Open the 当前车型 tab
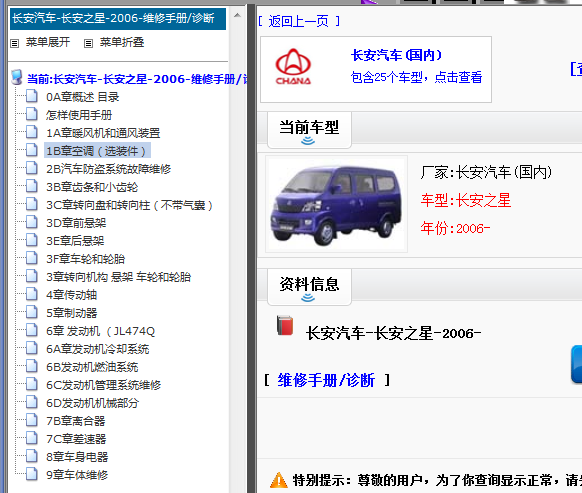The height and width of the screenshot is (493, 582). pos(309,130)
